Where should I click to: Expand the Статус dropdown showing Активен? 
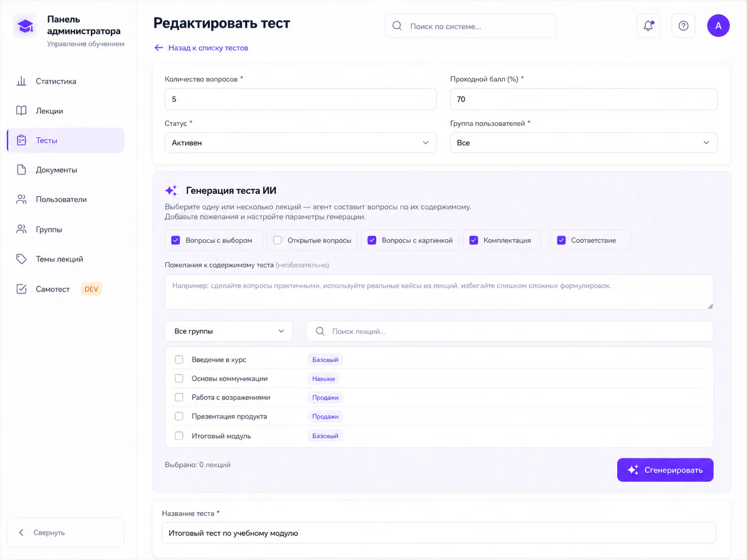point(301,143)
